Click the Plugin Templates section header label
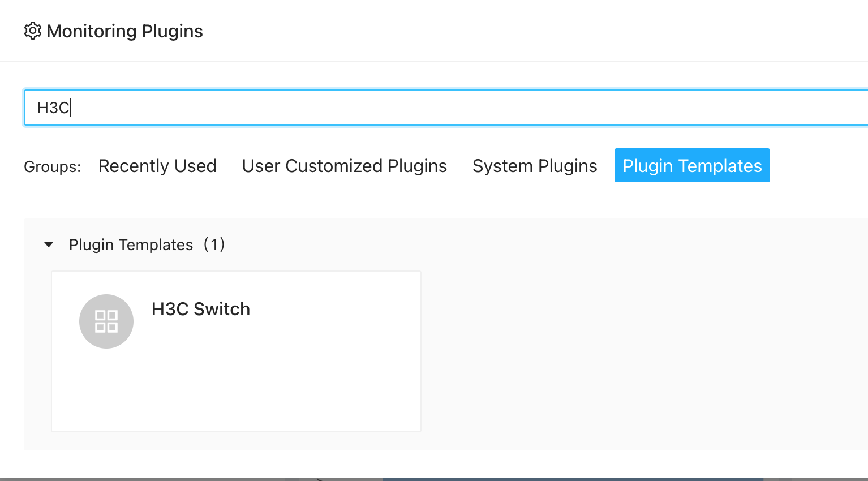The image size is (868, 481). click(x=131, y=244)
